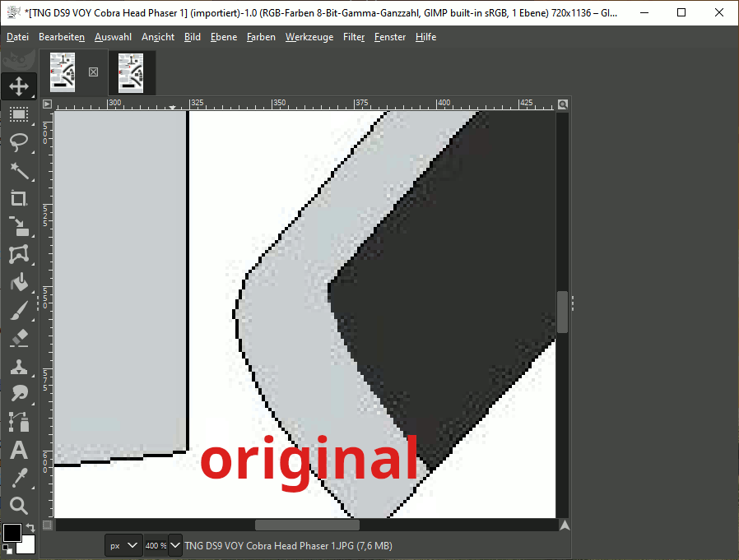Select the Bucket Fill tool

coord(18,282)
